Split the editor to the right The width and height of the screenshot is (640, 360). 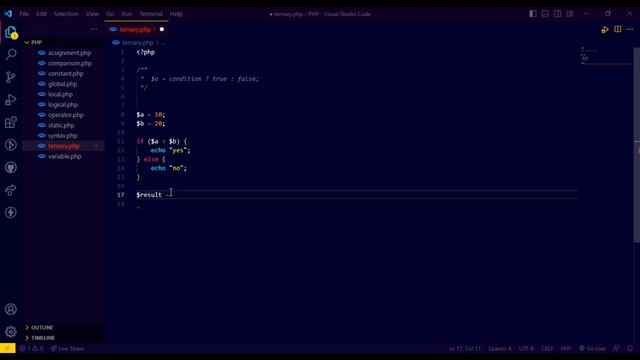point(618,29)
